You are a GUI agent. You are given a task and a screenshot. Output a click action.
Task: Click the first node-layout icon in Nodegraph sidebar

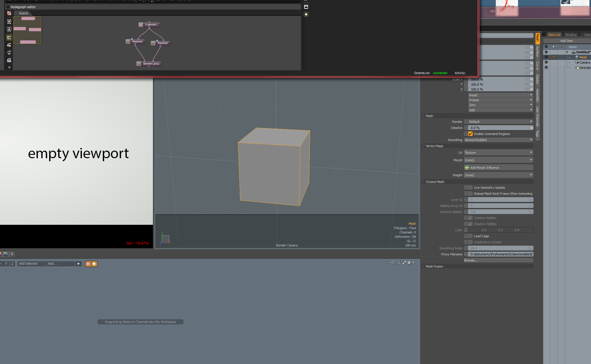9,22
